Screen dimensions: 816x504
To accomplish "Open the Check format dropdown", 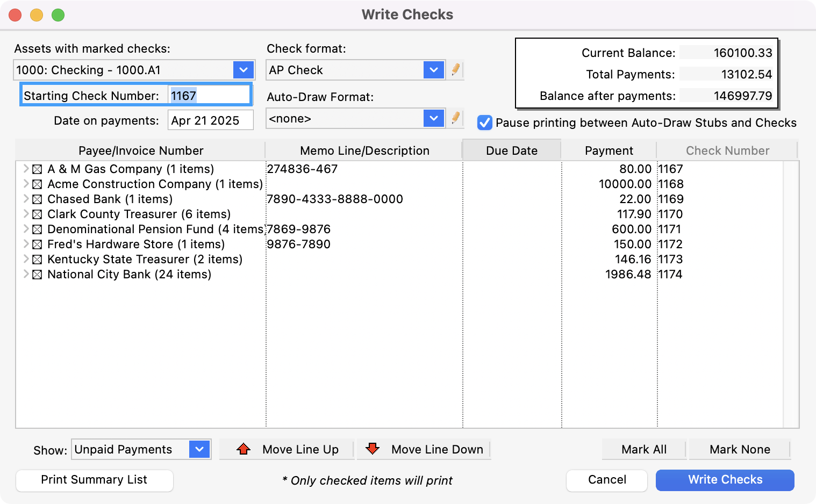I will coord(433,70).
